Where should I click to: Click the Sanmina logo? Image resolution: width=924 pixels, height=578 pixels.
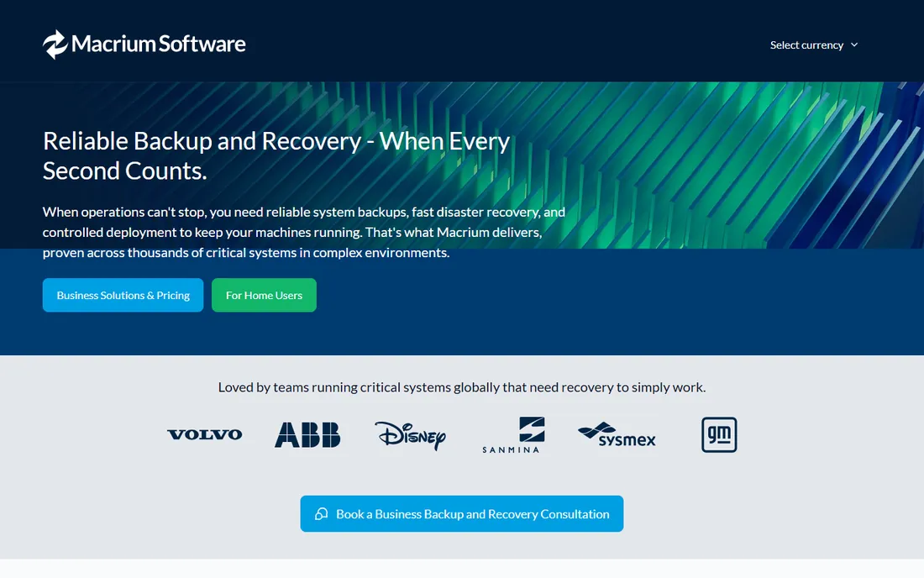pyautogui.click(x=513, y=435)
